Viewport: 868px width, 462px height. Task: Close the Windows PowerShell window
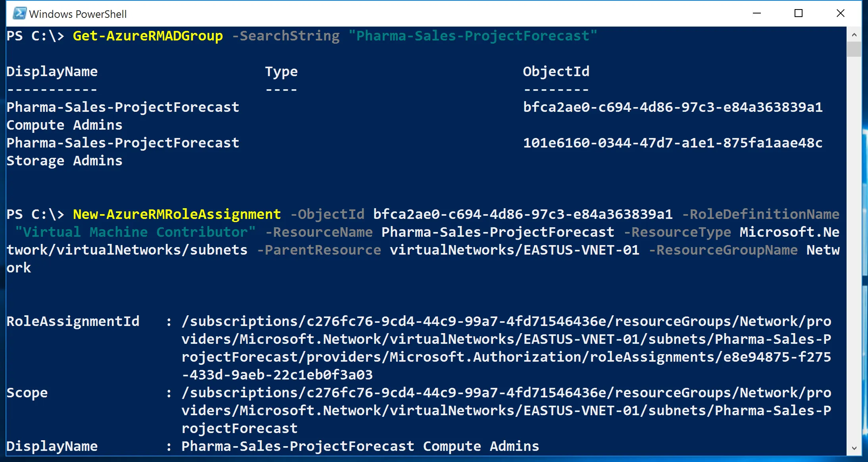click(x=840, y=13)
